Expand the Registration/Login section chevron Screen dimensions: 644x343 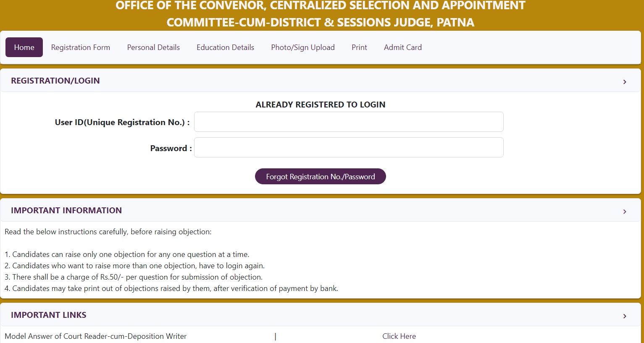tap(625, 82)
